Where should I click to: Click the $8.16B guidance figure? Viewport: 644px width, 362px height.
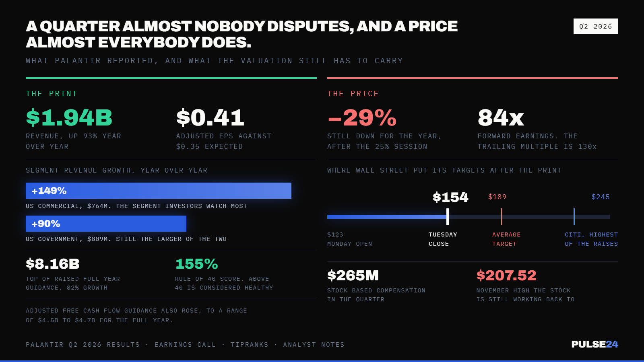pyautogui.click(x=53, y=264)
